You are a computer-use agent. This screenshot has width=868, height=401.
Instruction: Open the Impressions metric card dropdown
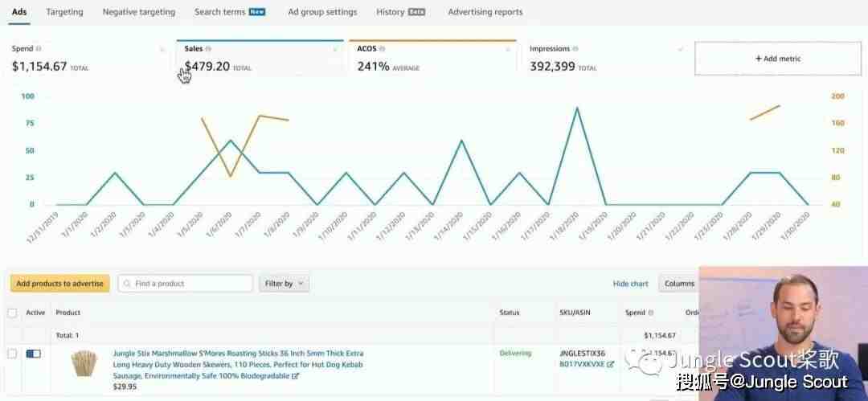(x=681, y=49)
